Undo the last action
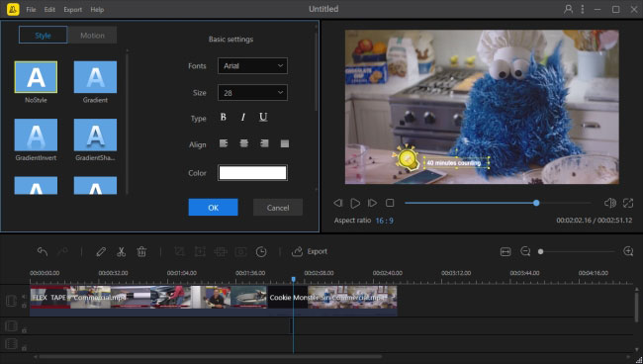 pyautogui.click(x=43, y=251)
